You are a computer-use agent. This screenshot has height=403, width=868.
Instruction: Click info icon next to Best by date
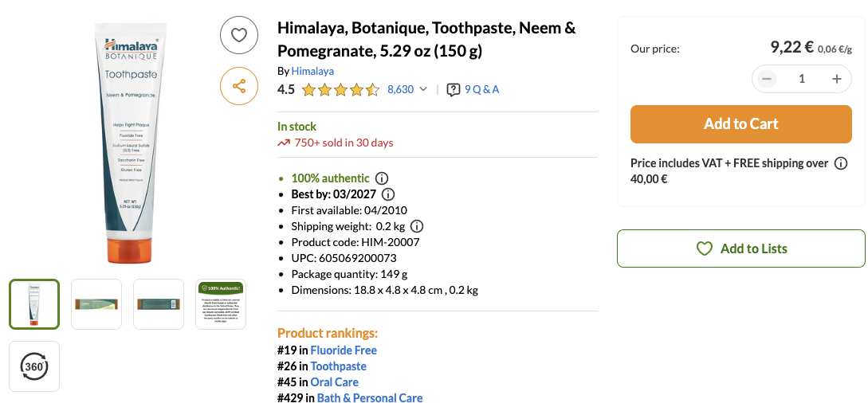pyautogui.click(x=388, y=194)
